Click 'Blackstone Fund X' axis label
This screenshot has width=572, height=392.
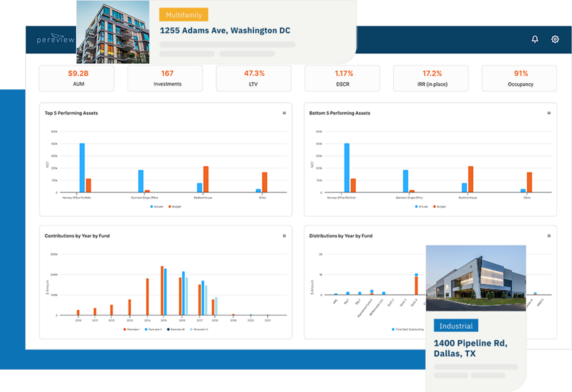click(x=365, y=308)
